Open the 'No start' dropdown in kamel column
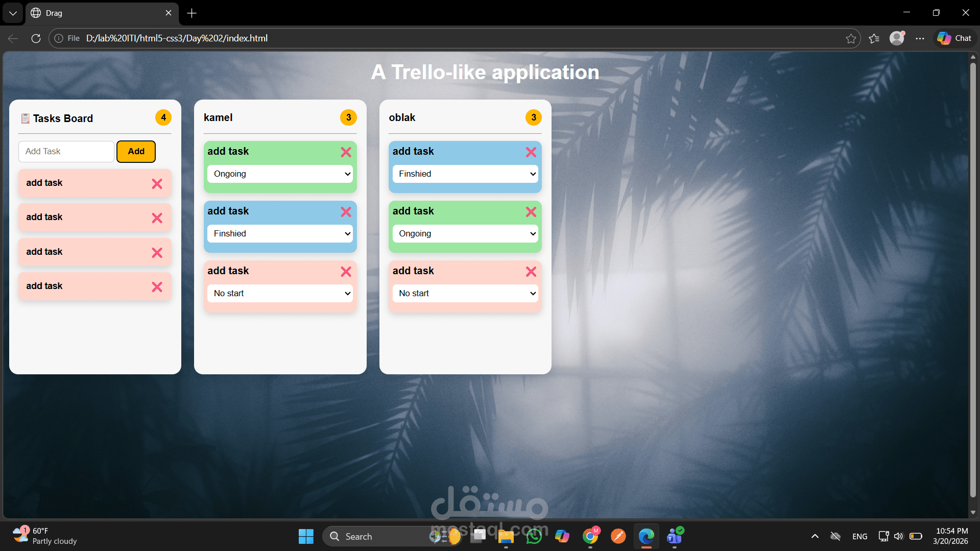 tap(280, 293)
